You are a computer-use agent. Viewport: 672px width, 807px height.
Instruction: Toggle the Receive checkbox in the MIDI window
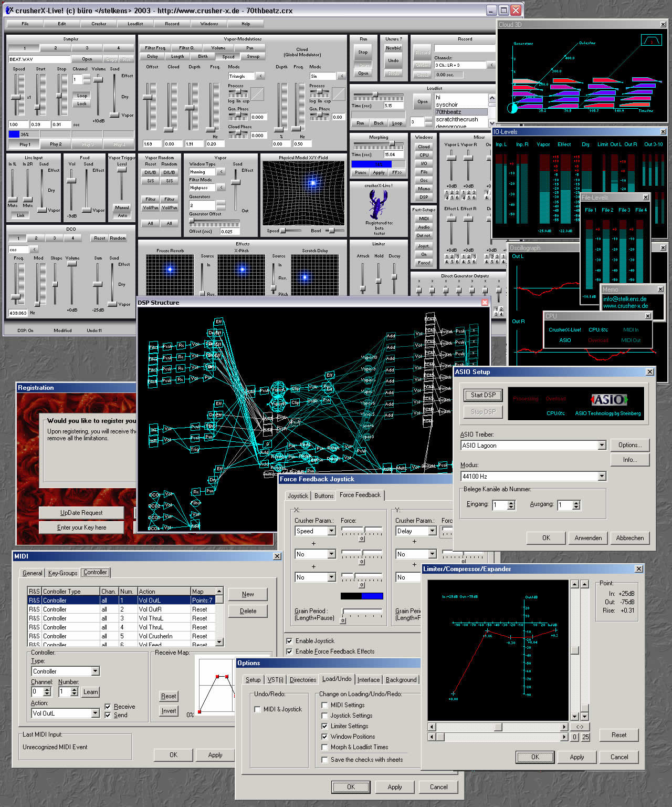[x=108, y=707]
